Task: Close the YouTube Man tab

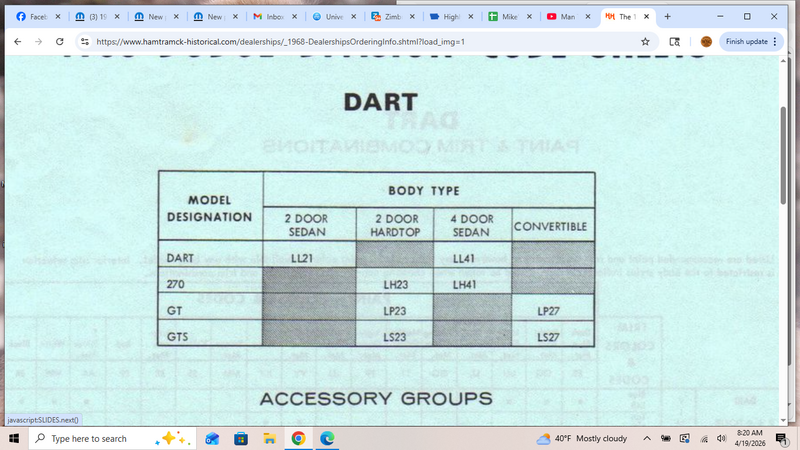Action: 588,17
